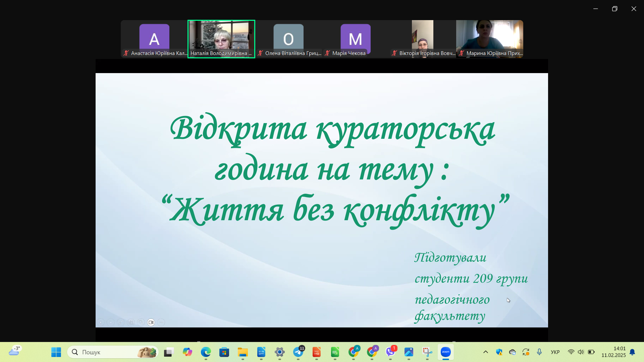Open battery status tray icon
The height and width of the screenshot is (362, 644).
591,352
